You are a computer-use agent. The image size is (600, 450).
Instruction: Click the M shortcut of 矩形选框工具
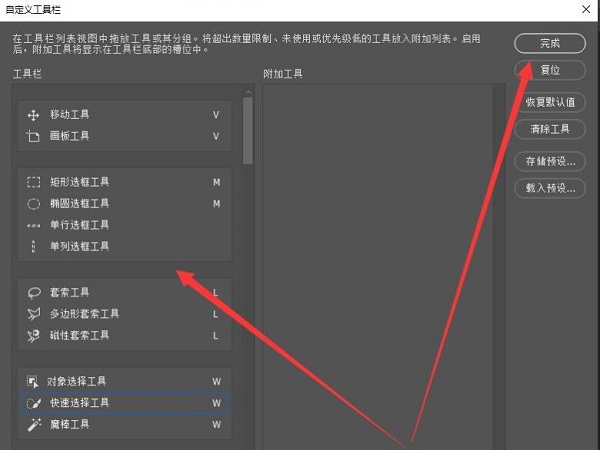217,182
